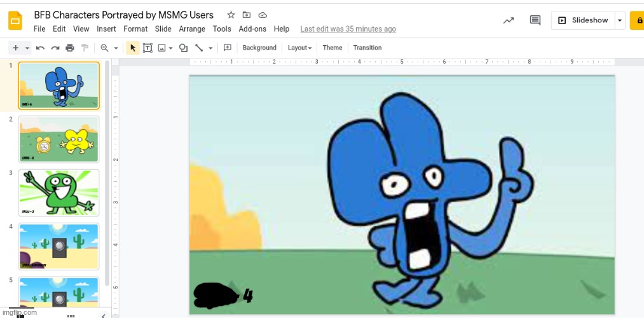Open the Transition panel

click(367, 48)
